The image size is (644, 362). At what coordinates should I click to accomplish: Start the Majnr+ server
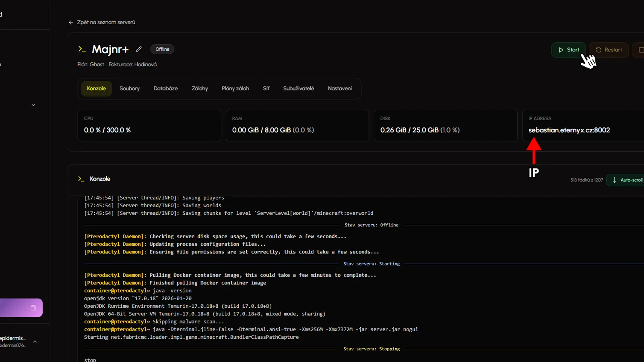pyautogui.click(x=568, y=50)
